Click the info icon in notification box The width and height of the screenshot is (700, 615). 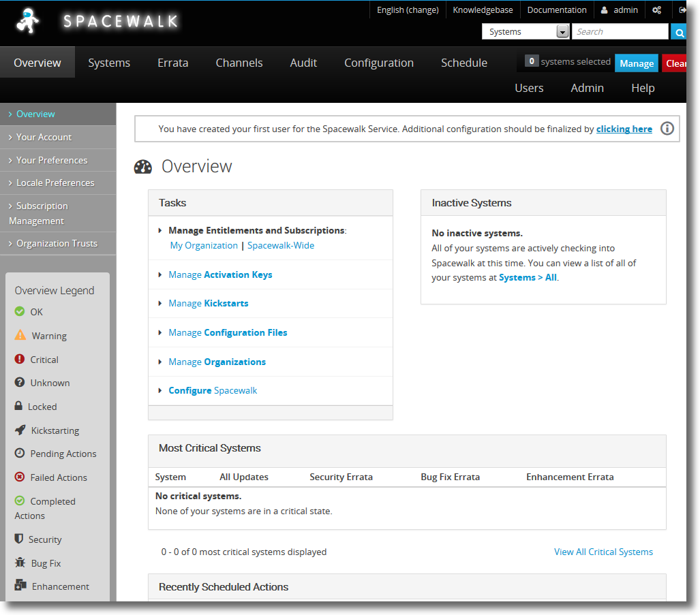coord(667,129)
